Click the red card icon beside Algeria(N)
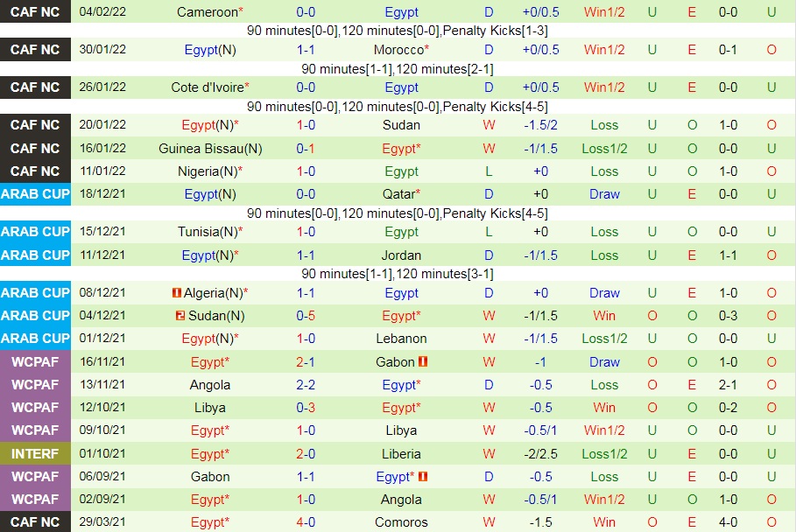The image size is (796, 532). (176, 293)
